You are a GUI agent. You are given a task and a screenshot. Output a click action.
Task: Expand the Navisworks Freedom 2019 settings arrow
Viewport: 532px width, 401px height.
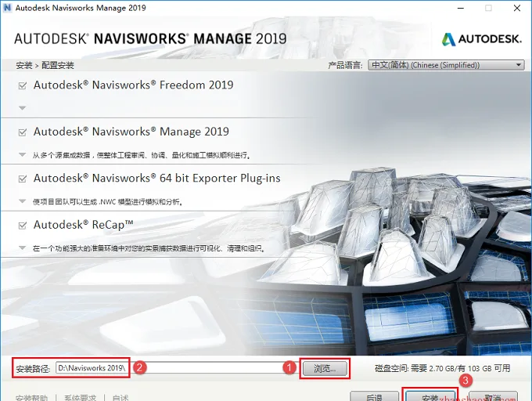tap(23, 108)
